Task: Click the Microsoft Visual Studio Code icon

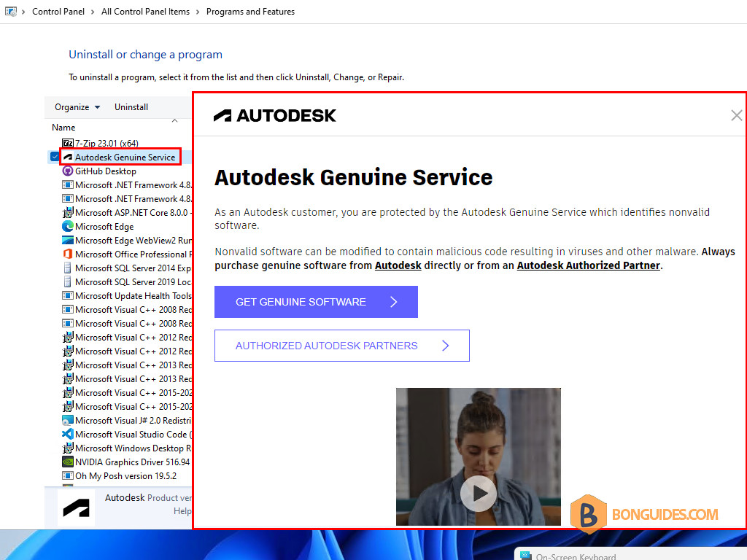Action: 68,434
